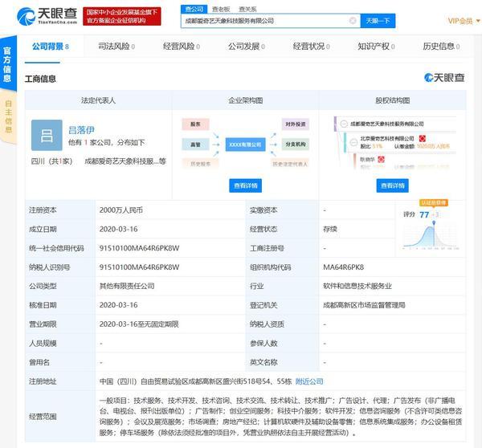The width and height of the screenshot is (482, 448).
Task: Click the 天眼一下 search button
Action: pyautogui.click(x=376, y=20)
